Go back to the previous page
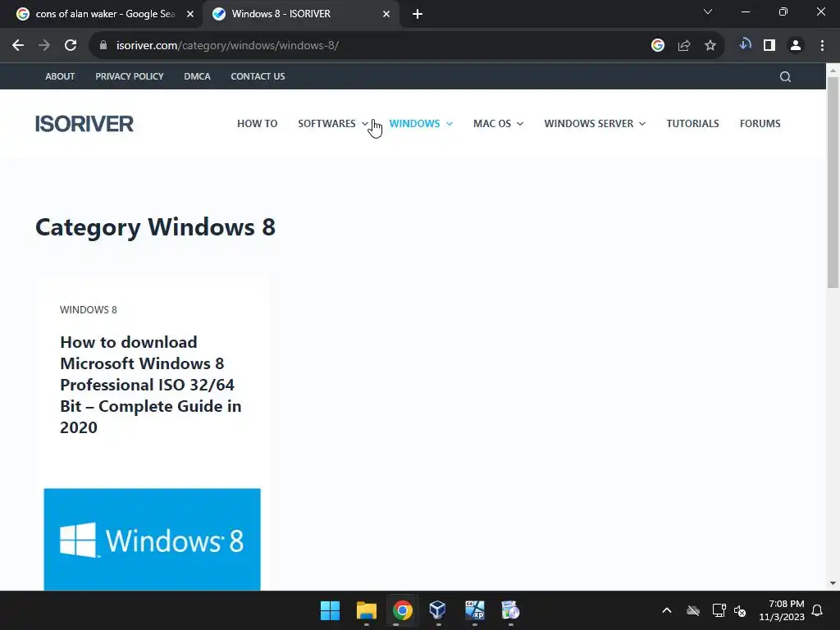This screenshot has width=840, height=630. tap(18, 46)
